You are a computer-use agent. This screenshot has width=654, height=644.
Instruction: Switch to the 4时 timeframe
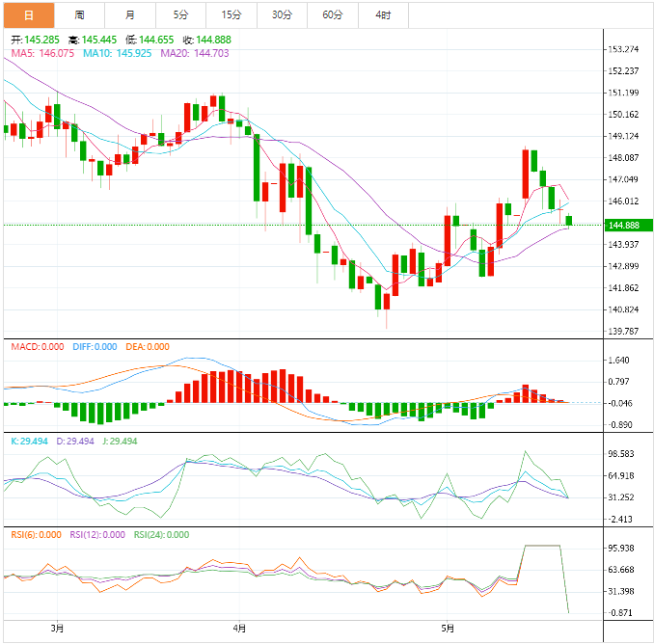383,15
